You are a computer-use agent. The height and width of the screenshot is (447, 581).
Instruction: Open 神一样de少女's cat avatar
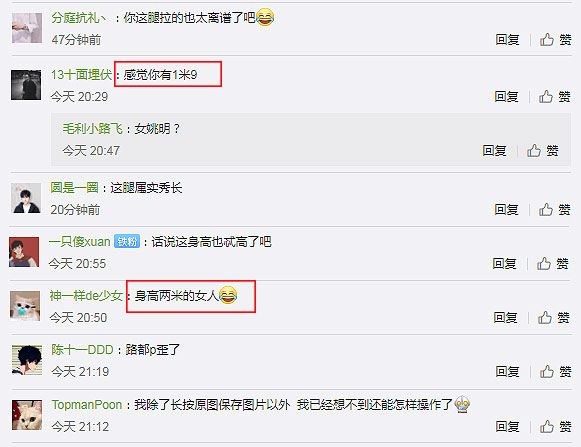click(x=25, y=306)
